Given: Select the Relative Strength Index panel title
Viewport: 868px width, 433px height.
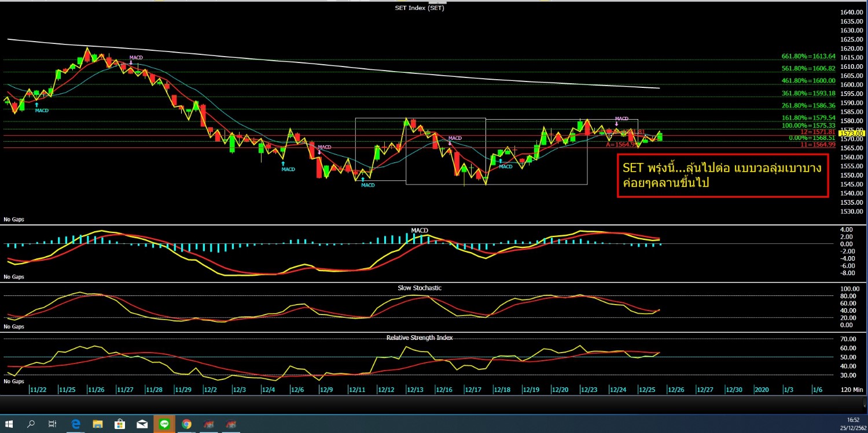Looking at the screenshot, I should (420, 337).
